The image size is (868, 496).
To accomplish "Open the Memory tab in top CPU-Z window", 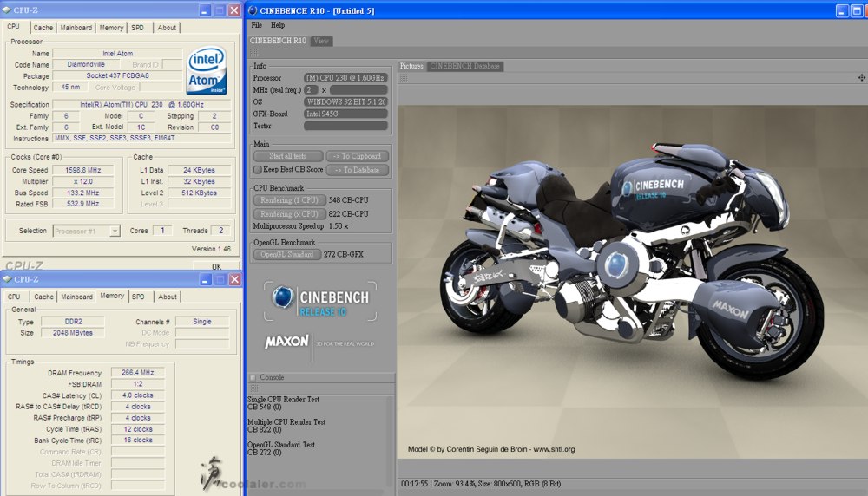I will [x=111, y=28].
